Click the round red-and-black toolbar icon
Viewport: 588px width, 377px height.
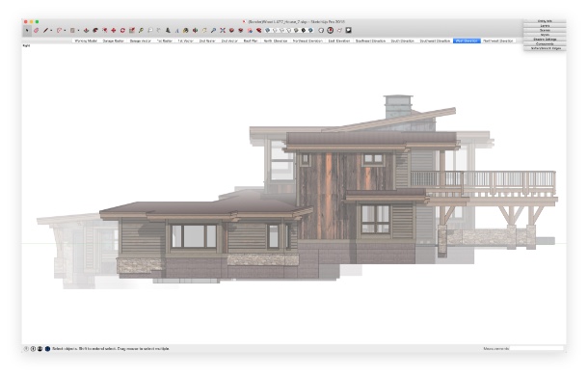tap(330, 31)
